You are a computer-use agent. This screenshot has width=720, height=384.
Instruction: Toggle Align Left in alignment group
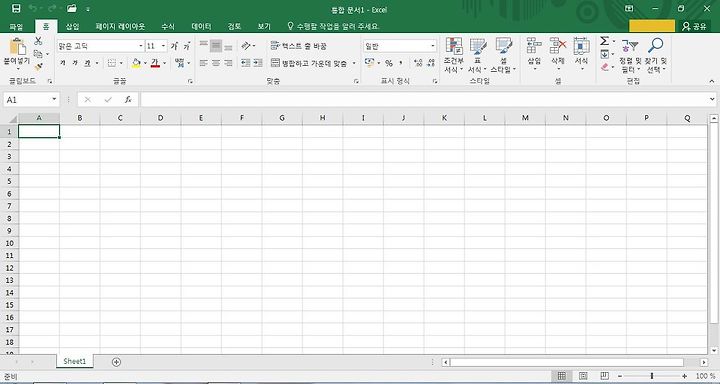pyautogui.click(x=203, y=63)
